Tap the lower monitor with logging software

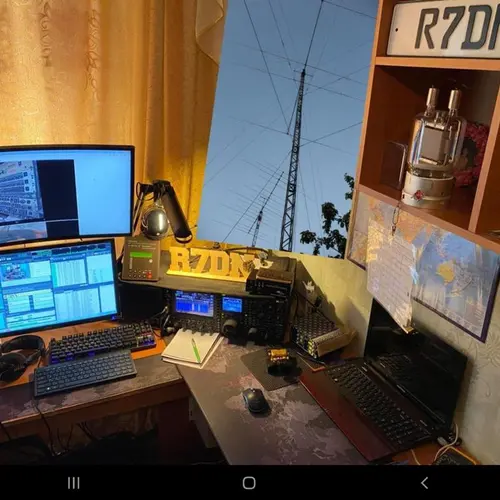[x=57, y=286]
